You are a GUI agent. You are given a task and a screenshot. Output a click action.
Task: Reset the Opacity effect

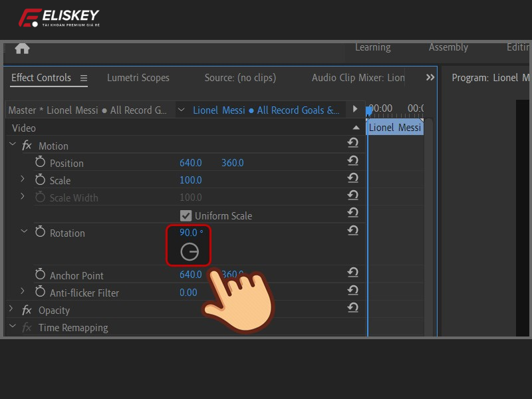352,307
